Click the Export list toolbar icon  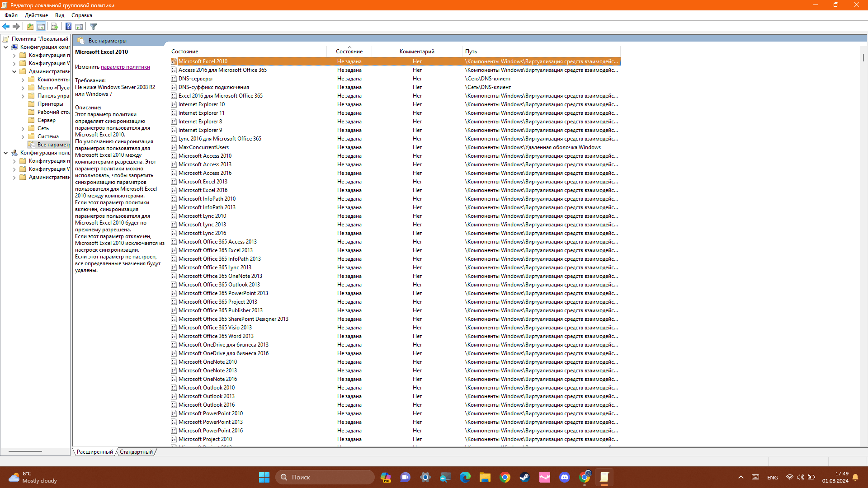pos(55,27)
